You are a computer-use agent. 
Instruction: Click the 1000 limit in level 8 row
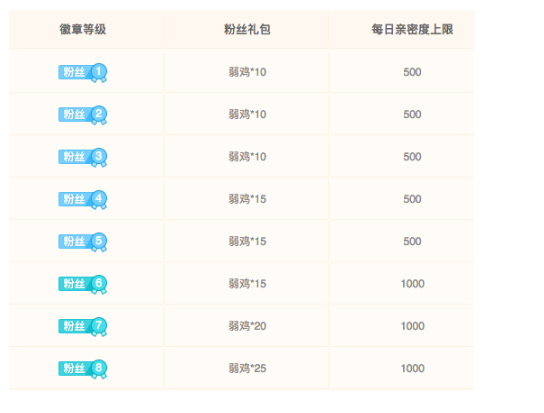point(413,369)
